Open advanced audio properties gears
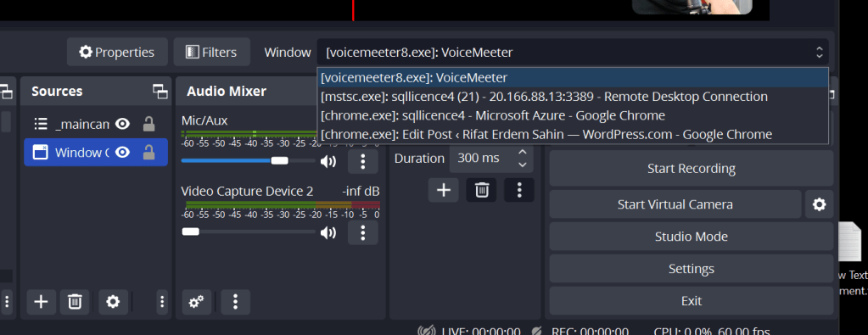Viewport: 868px width, 335px height. (197, 302)
